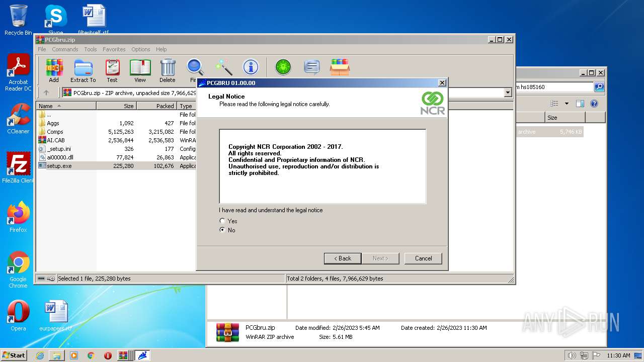Click the Cancel button in installer

423,258
